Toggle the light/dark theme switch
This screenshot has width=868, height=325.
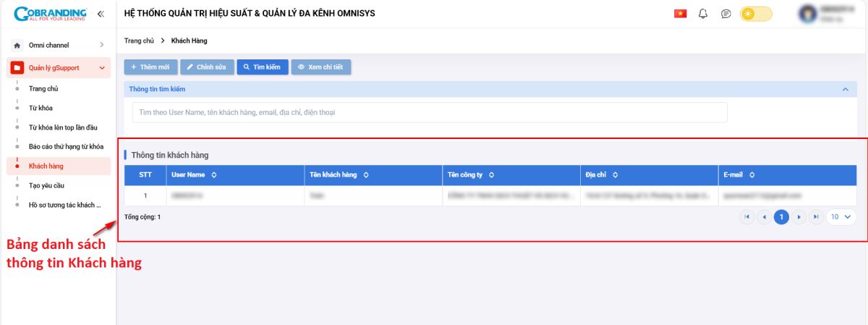(x=756, y=14)
